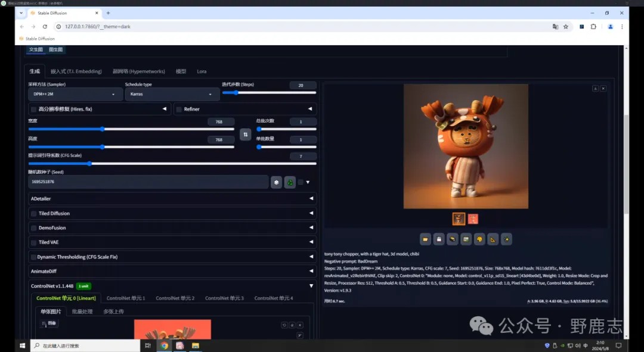Image resolution: width=644 pixels, height=352 pixels.
Task: Expand the Tiled Diffusion section arrow
Action: 311,213
